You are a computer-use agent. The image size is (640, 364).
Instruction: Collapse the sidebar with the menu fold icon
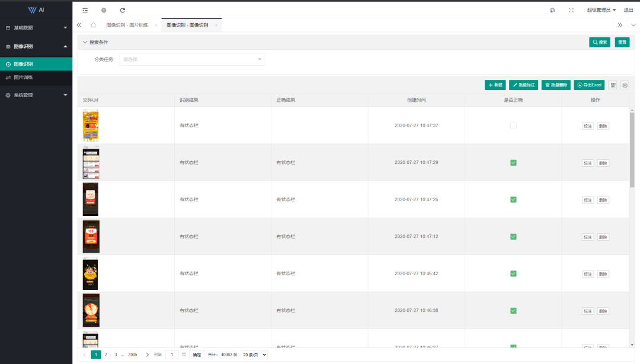pyautogui.click(x=85, y=10)
